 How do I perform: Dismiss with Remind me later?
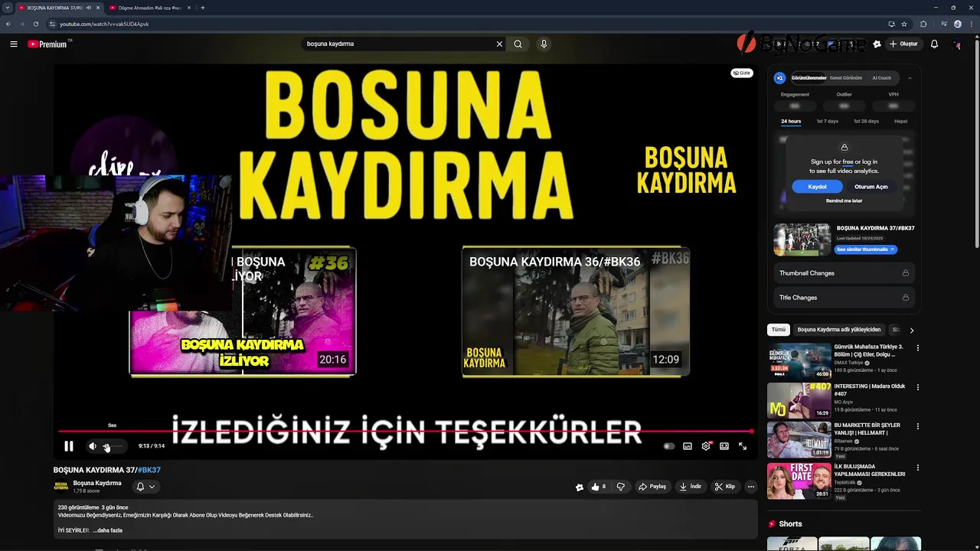pos(844,201)
